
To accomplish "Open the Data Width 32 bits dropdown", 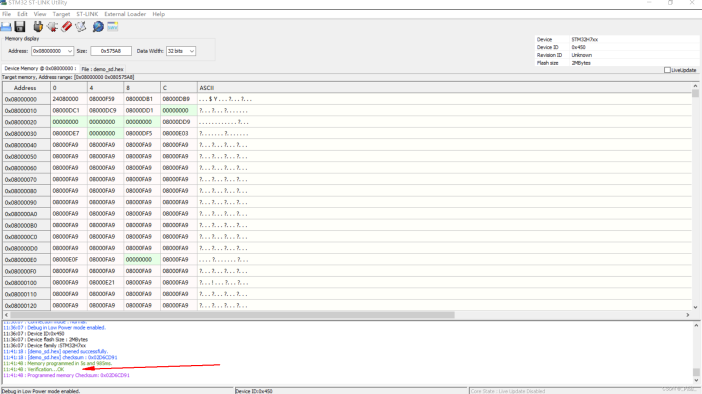I will tap(192, 51).
